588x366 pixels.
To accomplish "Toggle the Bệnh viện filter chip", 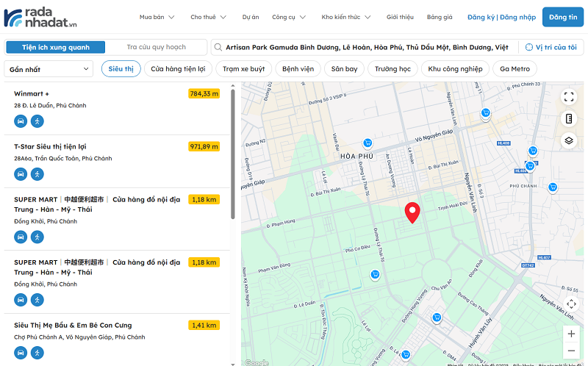I will (x=298, y=69).
